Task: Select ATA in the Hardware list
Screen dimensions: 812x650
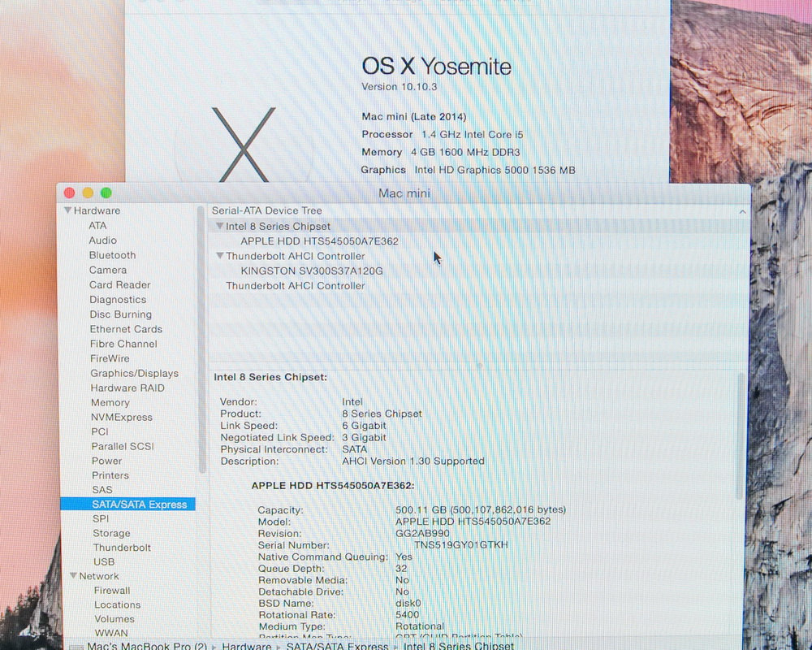Action: [x=97, y=226]
